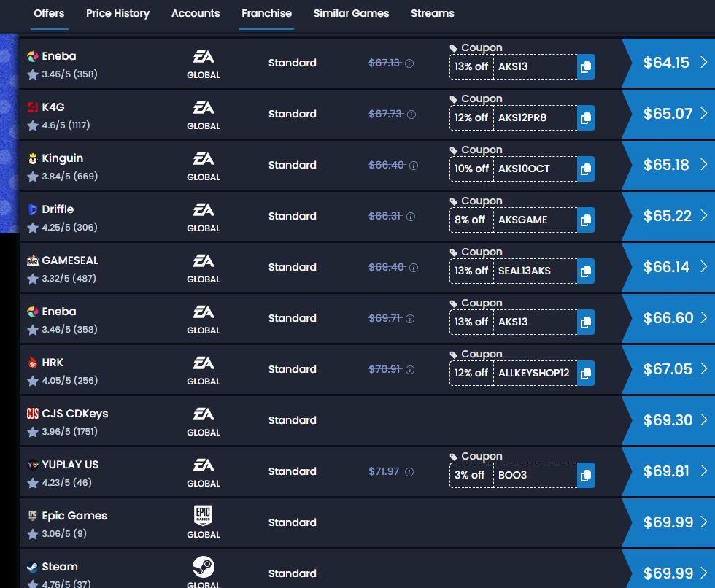The height and width of the screenshot is (588, 715).
Task: Click the CJS CDKeys store name
Action: coord(74,414)
